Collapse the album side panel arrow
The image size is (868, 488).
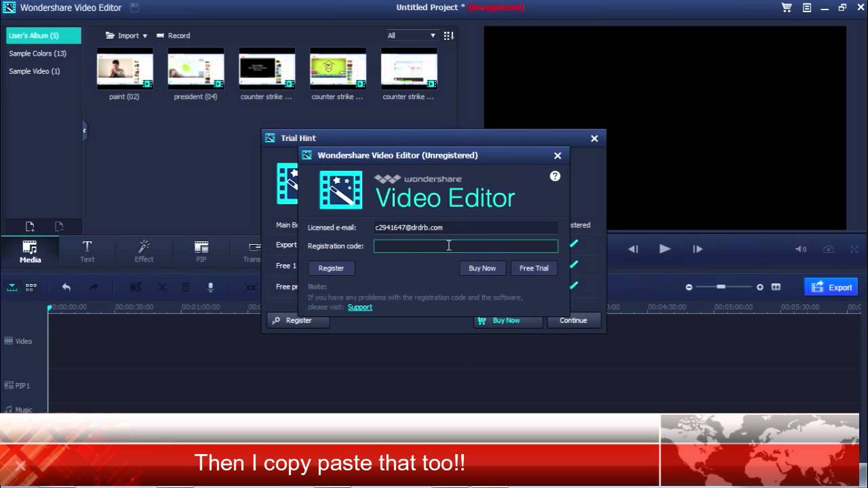point(85,130)
